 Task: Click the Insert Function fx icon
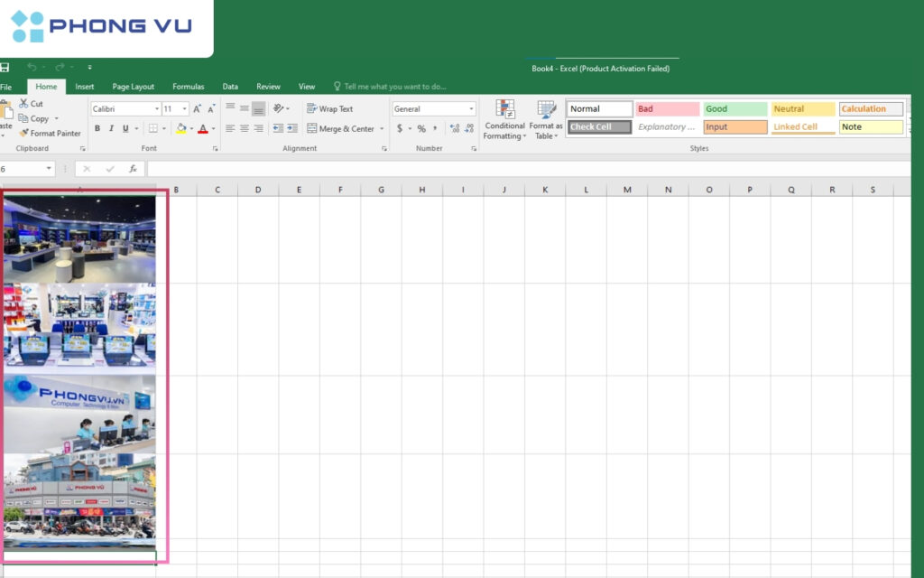134,169
